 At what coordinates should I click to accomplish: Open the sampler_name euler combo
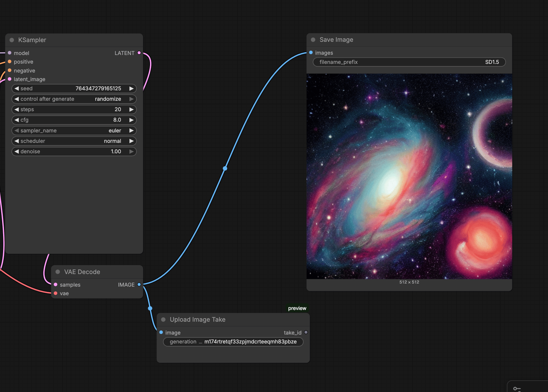pyautogui.click(x=74, y=131)
